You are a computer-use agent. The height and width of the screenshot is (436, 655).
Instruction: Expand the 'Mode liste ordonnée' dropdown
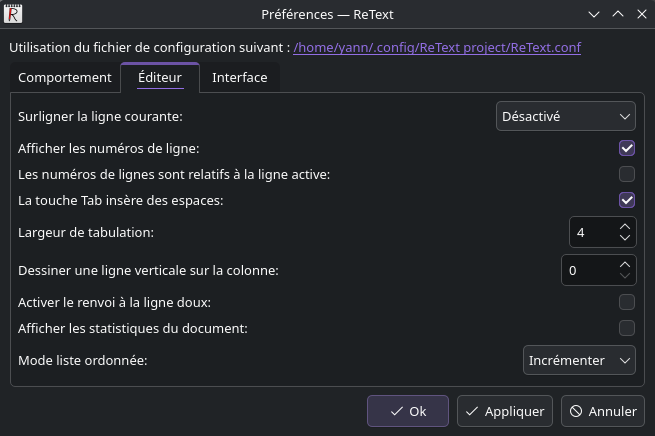tap(579, 360)
